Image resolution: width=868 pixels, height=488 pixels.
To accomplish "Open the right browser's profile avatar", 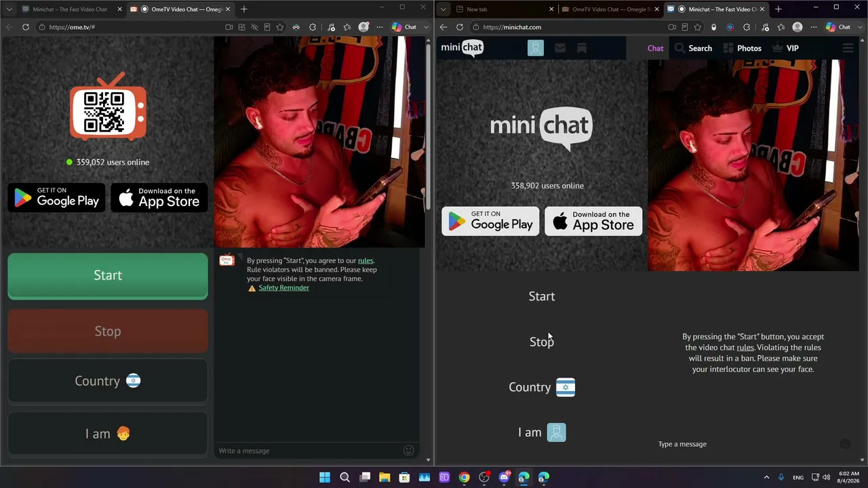I will (797, 27).
